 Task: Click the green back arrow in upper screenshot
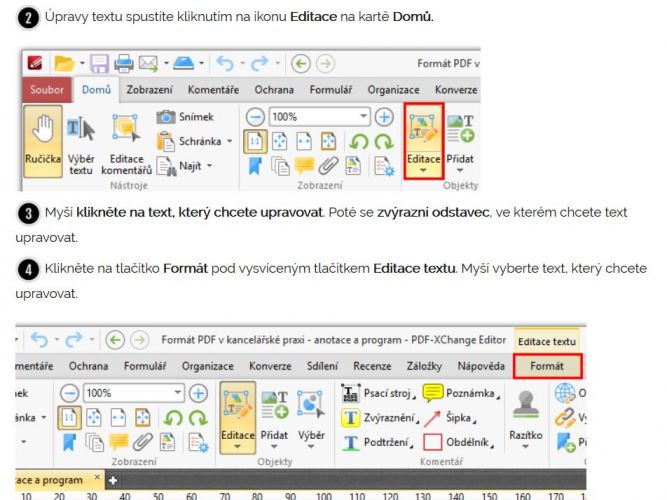pos(301,64)
